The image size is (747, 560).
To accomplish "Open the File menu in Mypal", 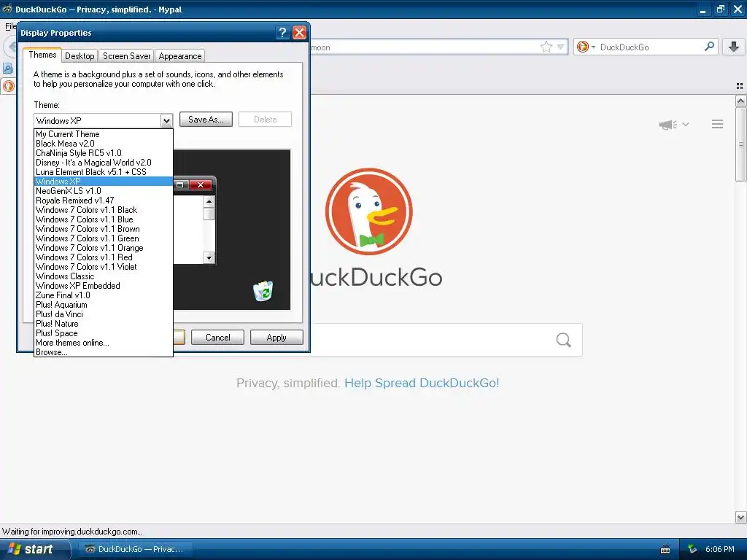I will tap(10, 26).
